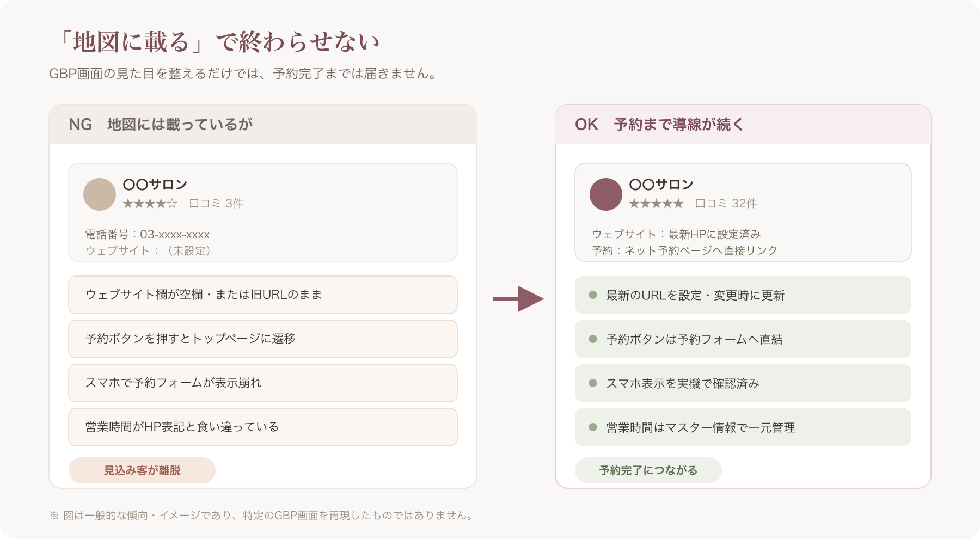Click the 営業時間はマスター情報で一元管理 text
This screenshot has height=539, width=980.
[701, 427]
